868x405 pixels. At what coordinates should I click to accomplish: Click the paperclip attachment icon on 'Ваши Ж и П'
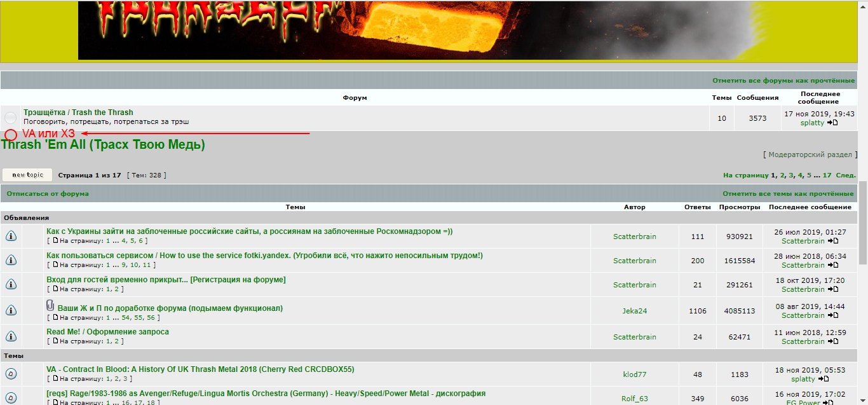tap(50, 306)
